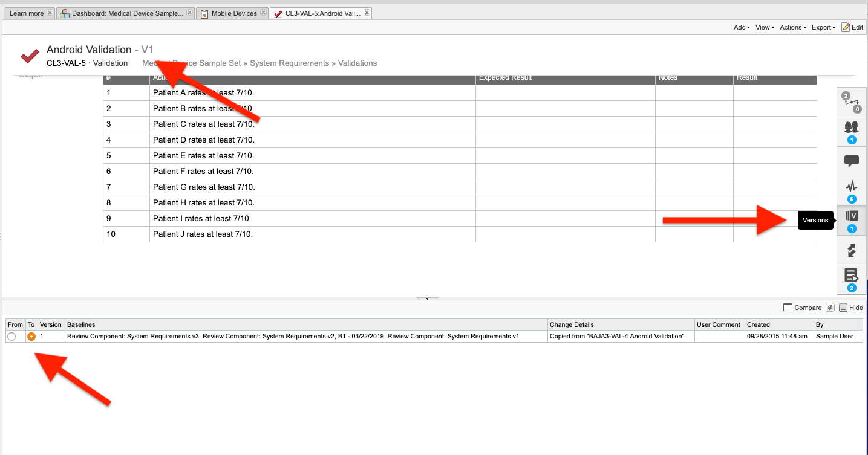Click the System Requirements breadcrumb link
Screen dimensions: 868x455
[289, 63]
